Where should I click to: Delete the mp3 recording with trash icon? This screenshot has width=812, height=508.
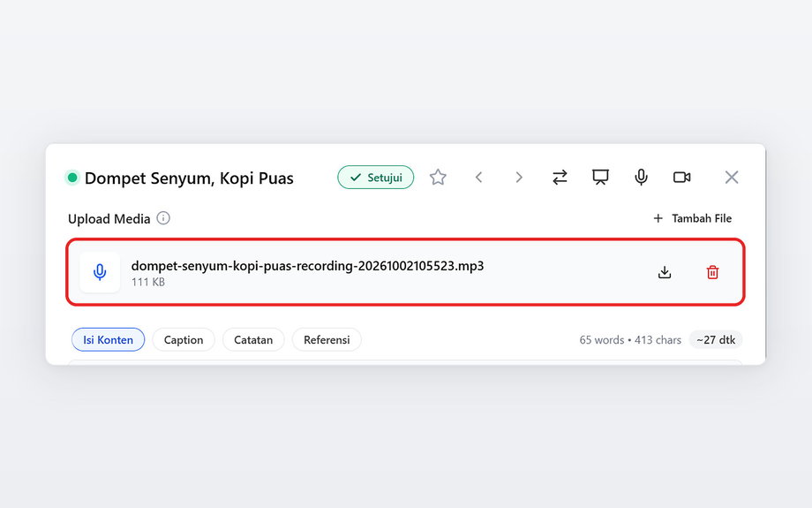click(x=712, y=272)
